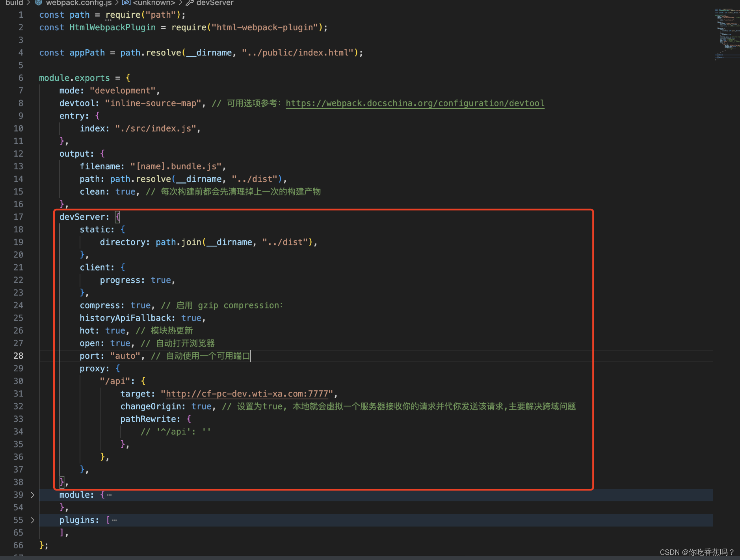Click line number 17 in the gutter
This screenshot has width=740, height=560.
pyautogui.click(x=18, y=217)
